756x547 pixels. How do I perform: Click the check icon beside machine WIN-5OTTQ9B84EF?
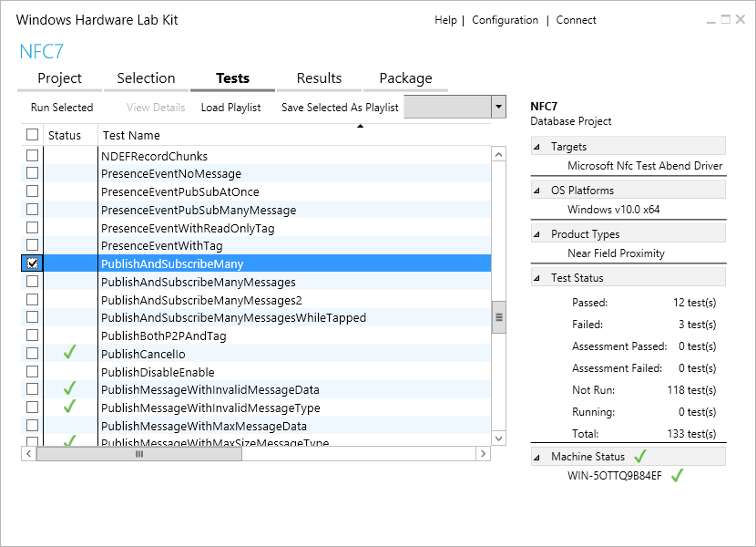click(677, 475)
